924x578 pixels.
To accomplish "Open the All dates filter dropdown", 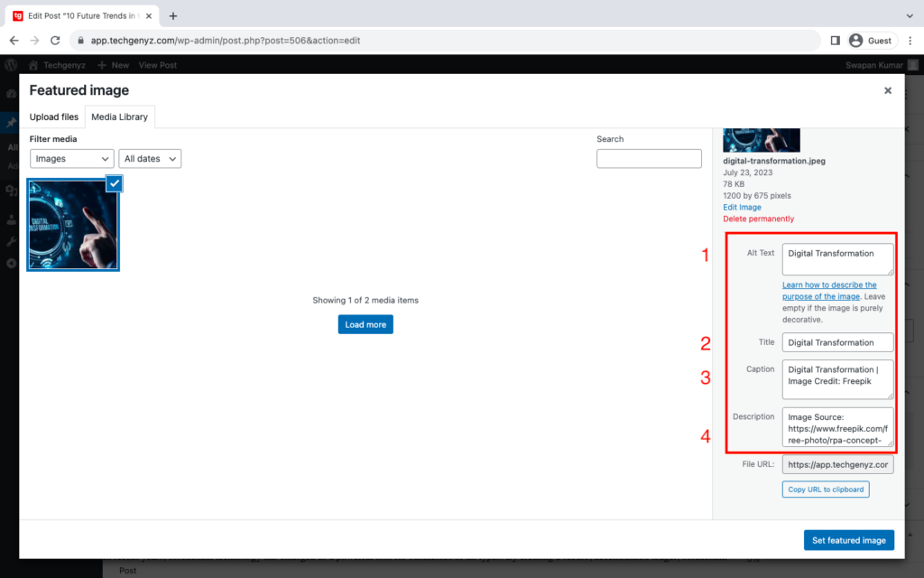I will click(150, 159).
